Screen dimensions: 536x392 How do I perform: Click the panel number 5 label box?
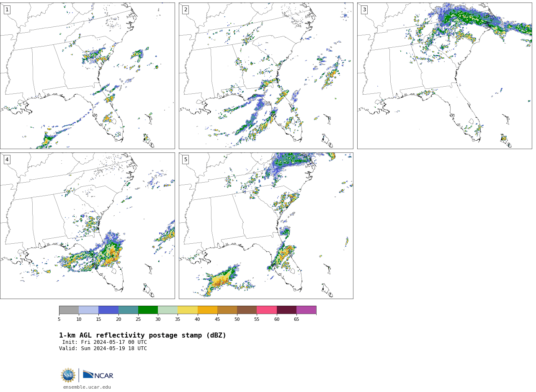(x=186, y=160)
